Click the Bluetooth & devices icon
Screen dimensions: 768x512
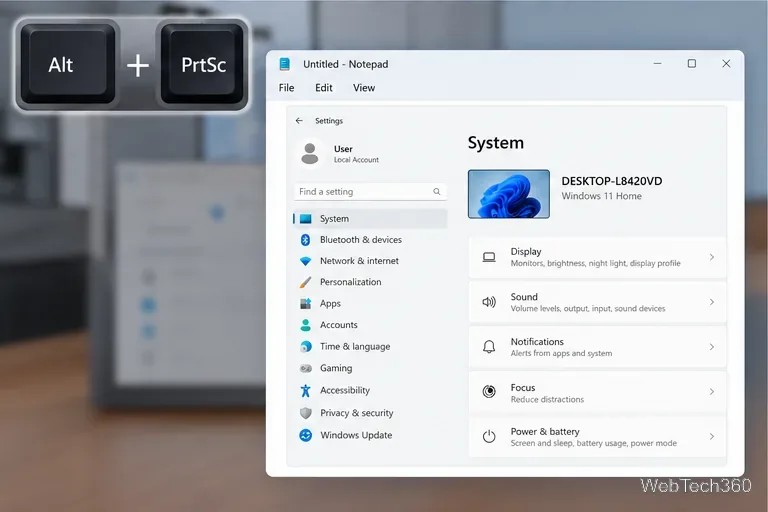(x=305, y=240)
